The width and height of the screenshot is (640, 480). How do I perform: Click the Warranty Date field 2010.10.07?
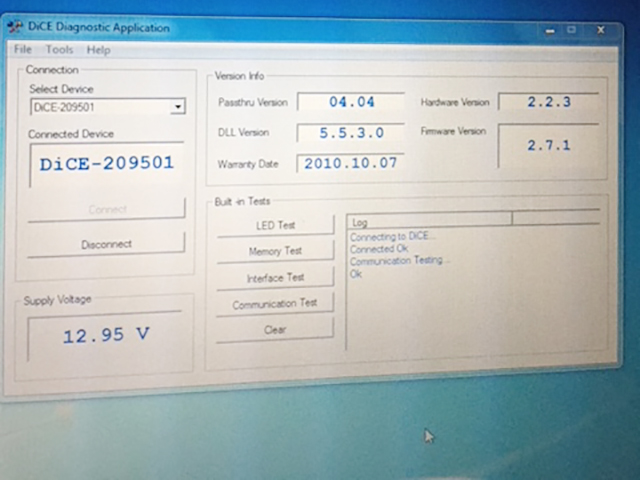pos(350,162)
